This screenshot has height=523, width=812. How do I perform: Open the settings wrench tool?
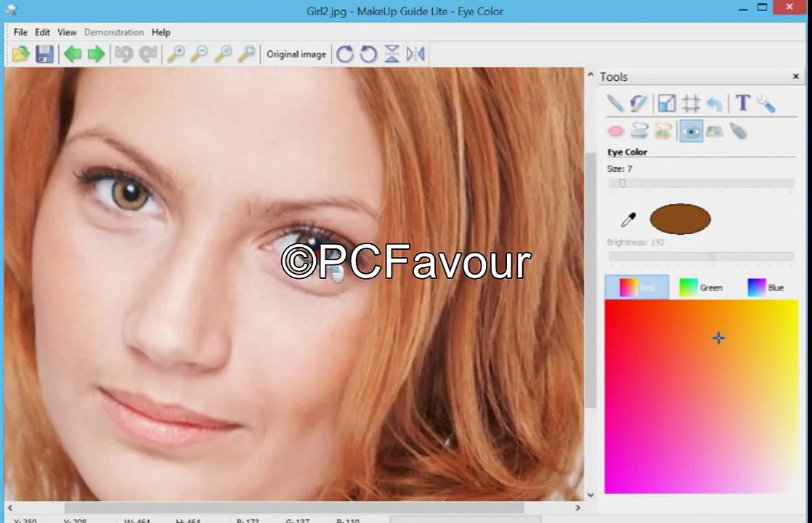click(766, 104)
